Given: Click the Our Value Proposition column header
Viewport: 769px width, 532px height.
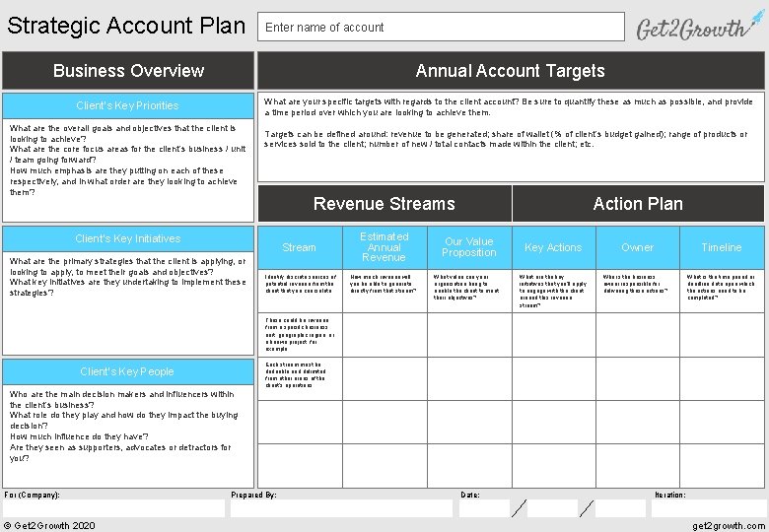Looking at the screenshot, I should 469,247.
